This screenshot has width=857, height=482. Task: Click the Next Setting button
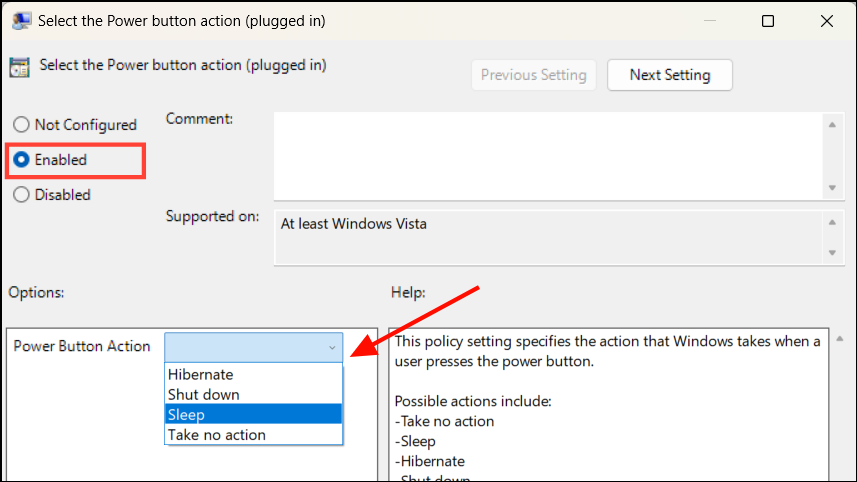[x=670, y=75]
